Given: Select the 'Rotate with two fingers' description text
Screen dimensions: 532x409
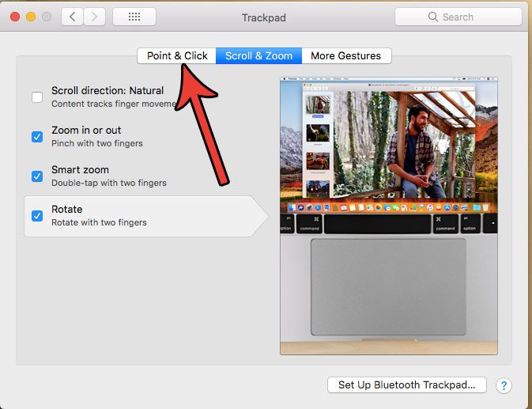Looking at the screenshot, I should [99, 223].
